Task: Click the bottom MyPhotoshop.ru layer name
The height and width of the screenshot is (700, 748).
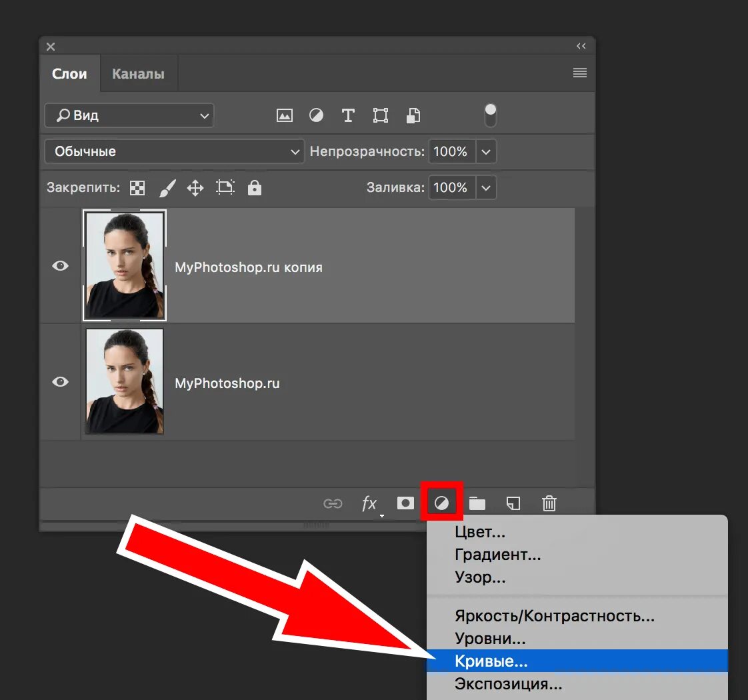Action: [227, 383]
